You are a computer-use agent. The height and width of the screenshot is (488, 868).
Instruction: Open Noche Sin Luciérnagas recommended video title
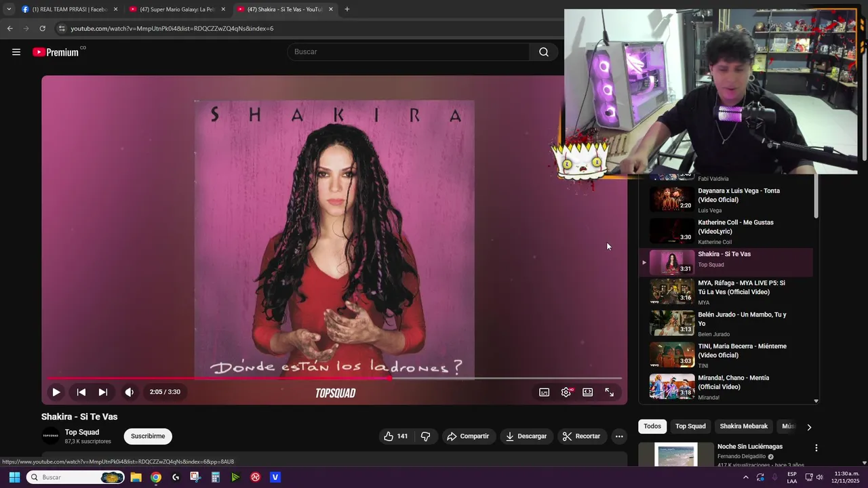(x=750, y=447)
